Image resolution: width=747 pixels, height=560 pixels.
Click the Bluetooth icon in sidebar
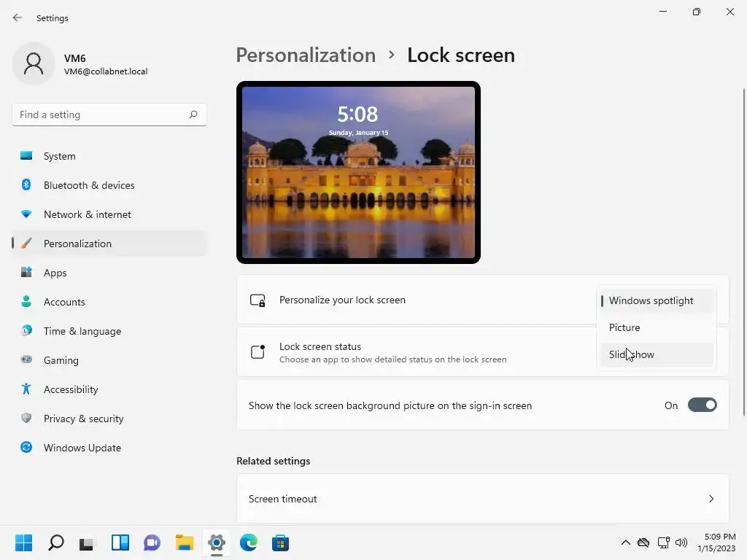(x=26, y=184)
